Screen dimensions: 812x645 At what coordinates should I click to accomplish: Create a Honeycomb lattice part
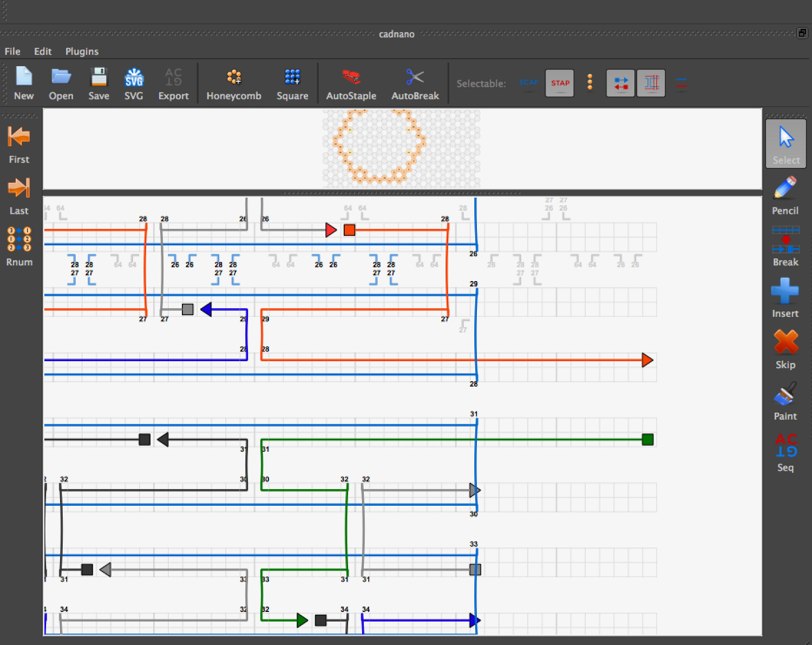click(233, 84)
